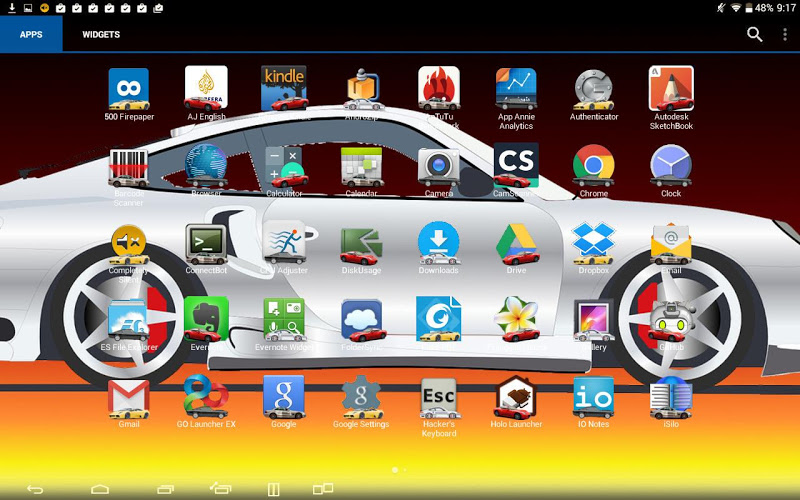This screenshot has height=500, width=800.
Task: Launch Google Drive
Action: [x=516, y=244]
